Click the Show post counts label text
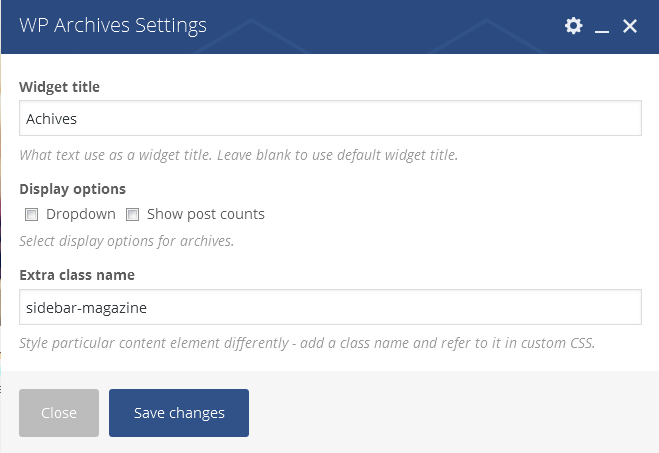The image size is (659, 453). click(206, 214)
